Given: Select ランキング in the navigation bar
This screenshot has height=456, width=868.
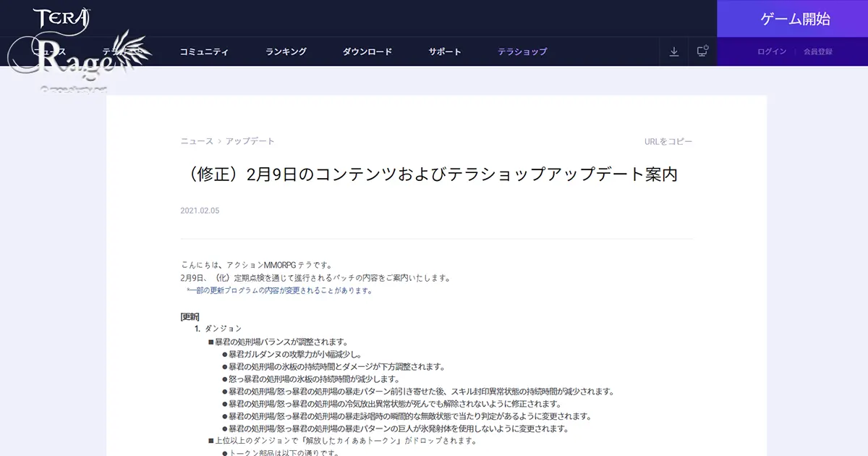Looking at the screenshot, I should click(x=286, y=51).
